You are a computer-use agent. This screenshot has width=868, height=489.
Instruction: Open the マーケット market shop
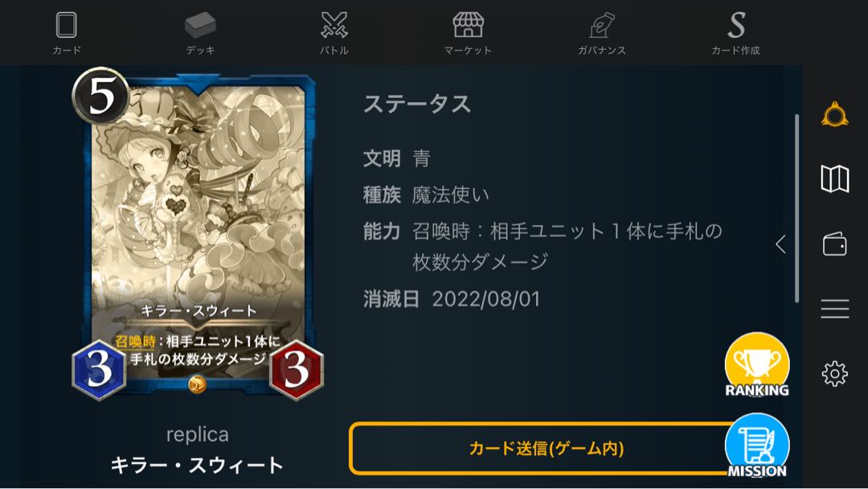coord(468,33)
